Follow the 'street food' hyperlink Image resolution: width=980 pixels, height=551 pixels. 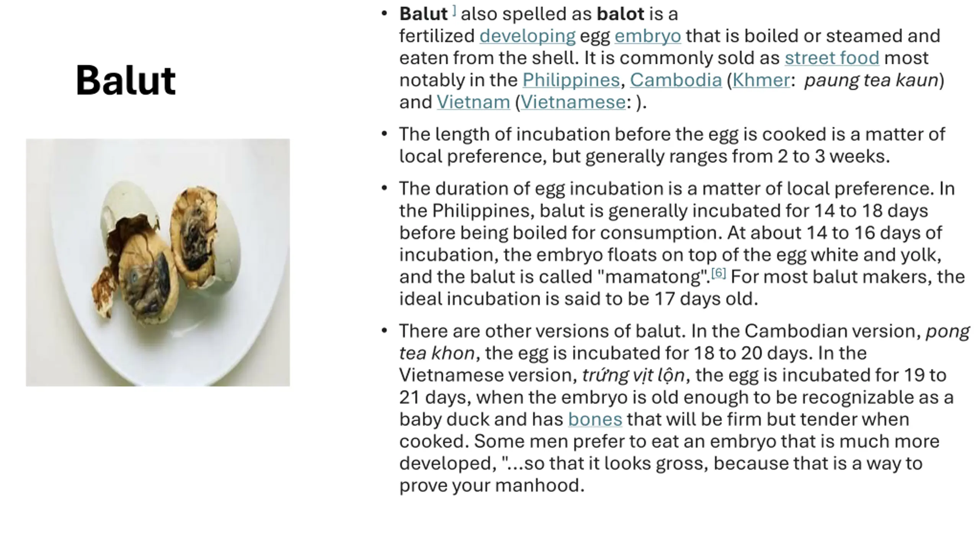832,58
